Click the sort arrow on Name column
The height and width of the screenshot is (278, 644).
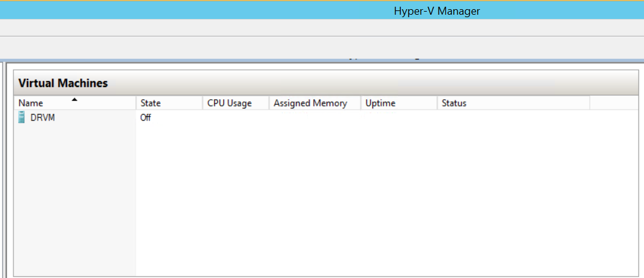[75, 99]
